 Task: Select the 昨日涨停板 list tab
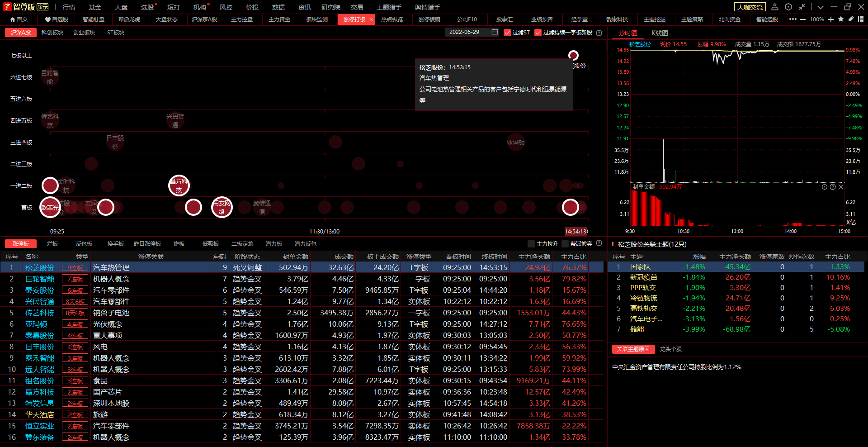147,244
